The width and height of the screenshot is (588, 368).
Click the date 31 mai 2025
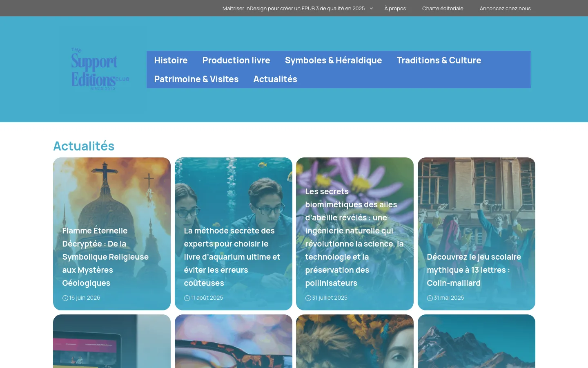(x=449, y=298)
